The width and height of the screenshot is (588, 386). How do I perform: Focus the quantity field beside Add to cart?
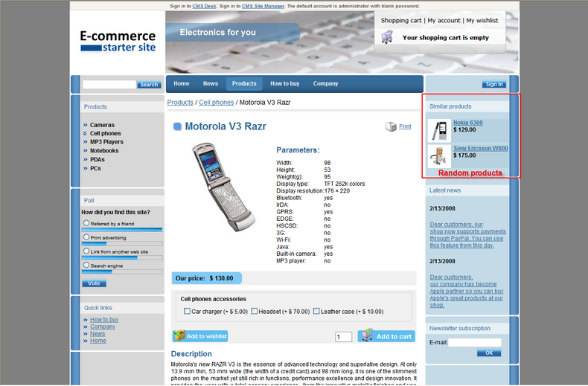(x=344, y=337)
